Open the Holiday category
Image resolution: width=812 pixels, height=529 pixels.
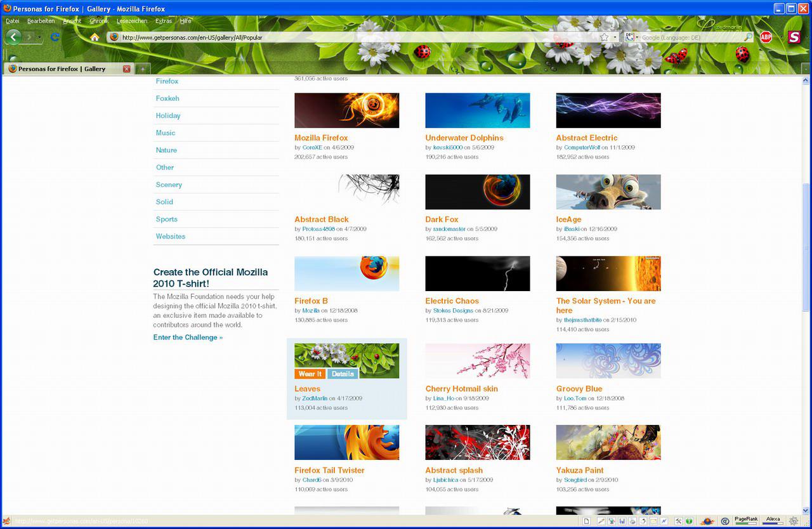[x=168, y=115]
